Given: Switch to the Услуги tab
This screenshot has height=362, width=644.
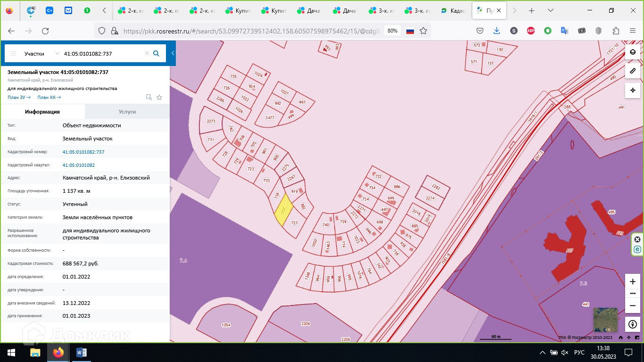Looking at the screenshot, I should (127, 112).
